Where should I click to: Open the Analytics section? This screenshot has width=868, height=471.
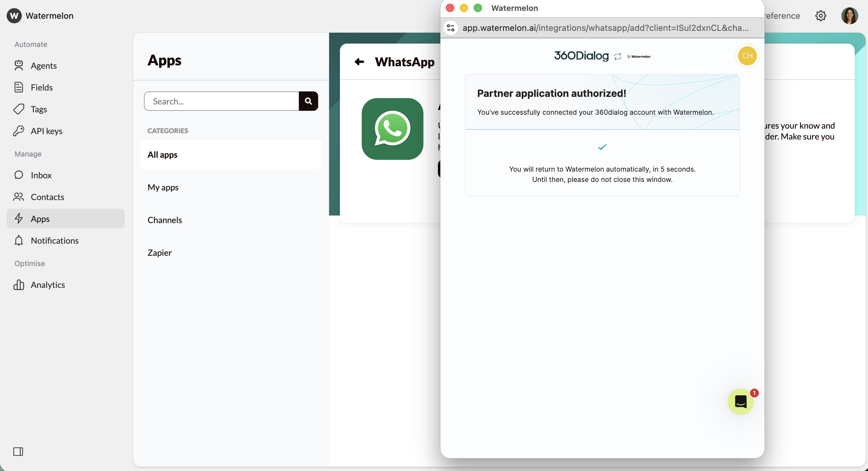[x=48, y=285]
